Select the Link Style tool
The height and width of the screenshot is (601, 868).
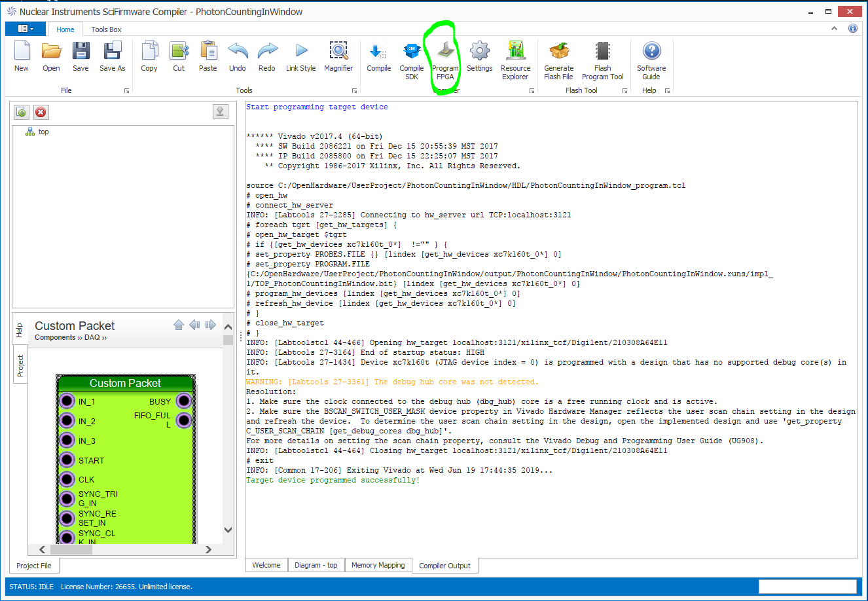[300, 56]
